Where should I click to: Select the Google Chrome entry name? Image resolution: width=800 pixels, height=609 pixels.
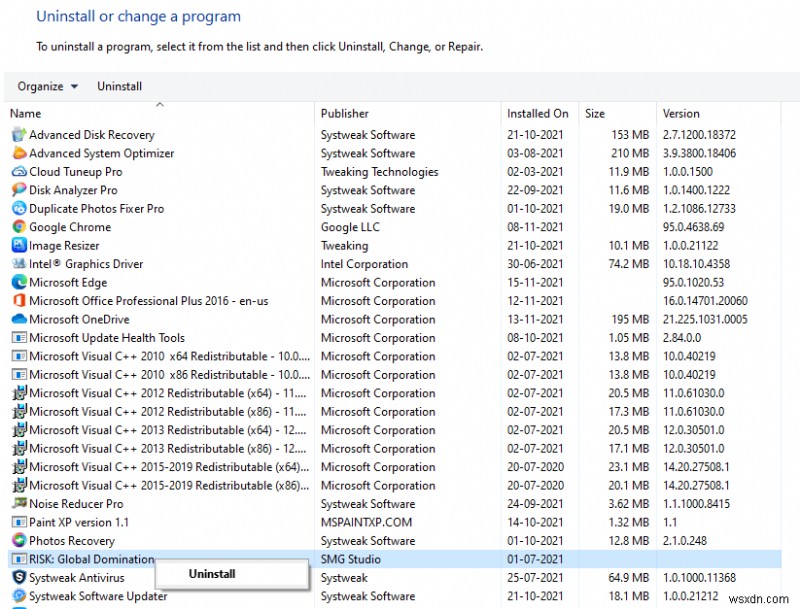70,227
